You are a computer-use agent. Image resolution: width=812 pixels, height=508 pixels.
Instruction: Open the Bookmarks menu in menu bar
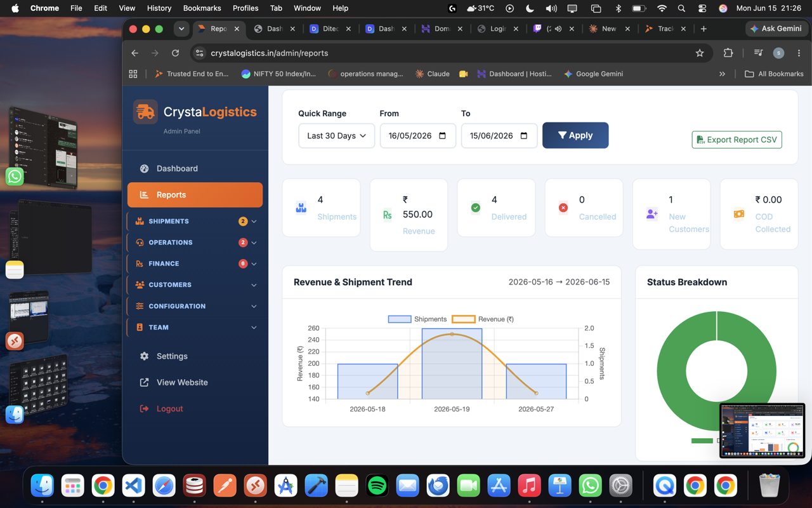202,8
